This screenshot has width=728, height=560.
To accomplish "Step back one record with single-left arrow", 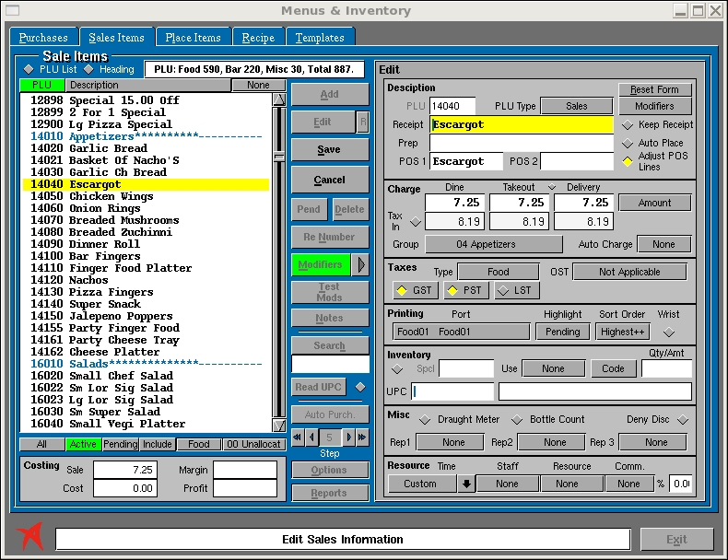I will [311, 437].
